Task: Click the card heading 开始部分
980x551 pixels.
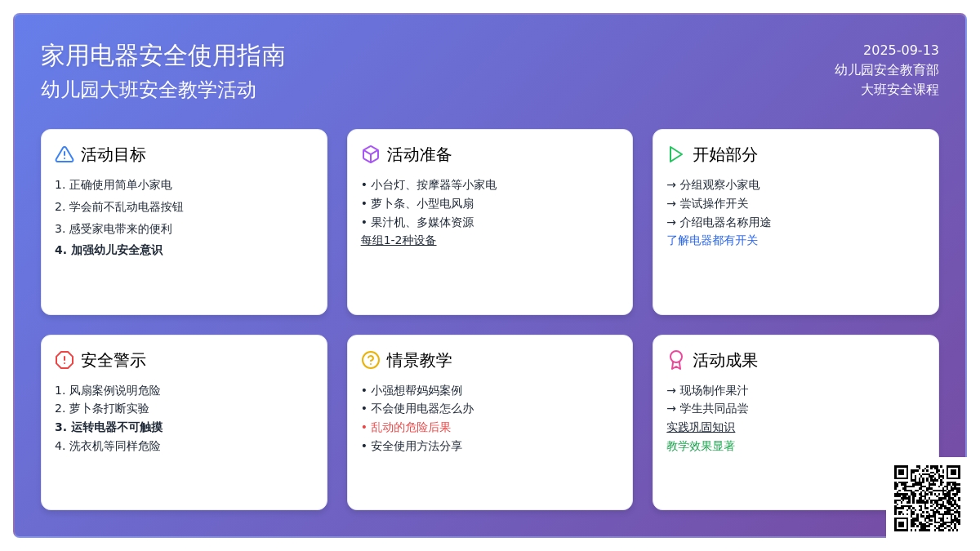Action: (x=725, y=154)
